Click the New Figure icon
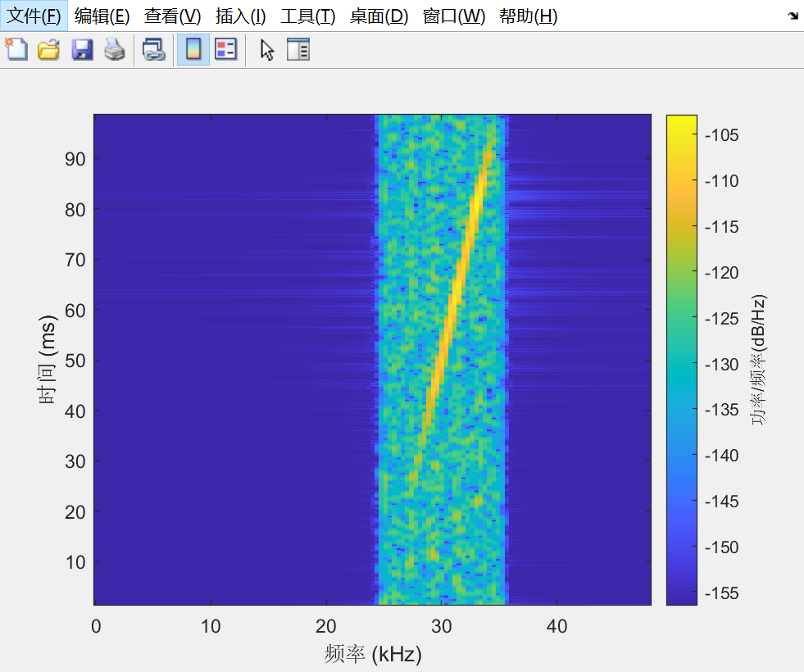 click(x=16, y=50)
